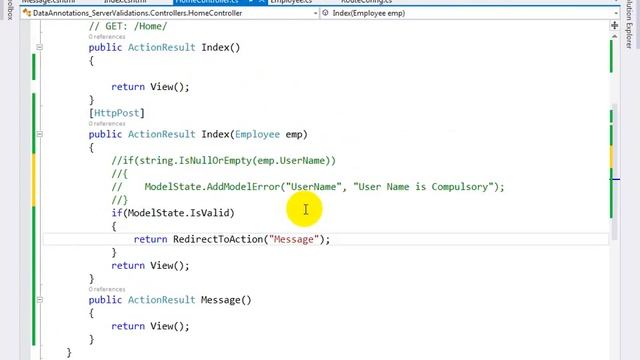
Task: Click the commented ModelState.AddModelError line
Action: (x=308, y=187)
